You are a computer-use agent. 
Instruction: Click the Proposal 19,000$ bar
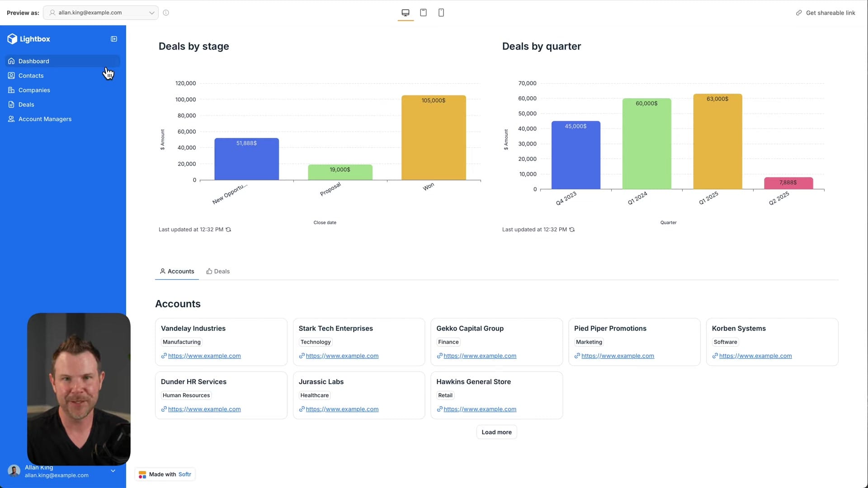[340, 173]
